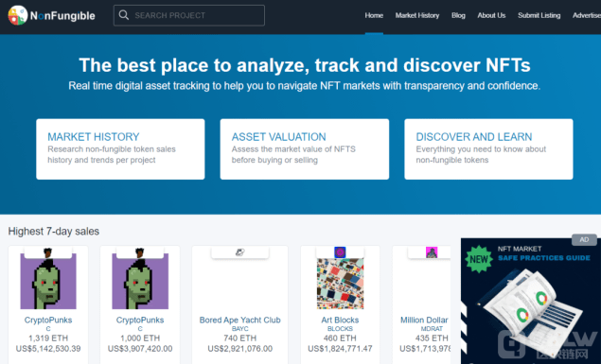Open second CryptoPunks project badge icon
Screen dimensions: 601x364
tap(140, 252)
